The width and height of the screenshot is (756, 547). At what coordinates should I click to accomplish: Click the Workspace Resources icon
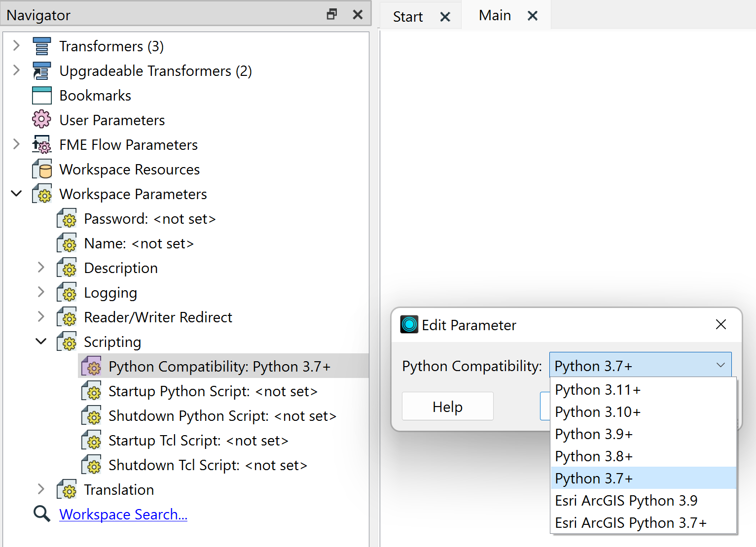tap(41, 170)
